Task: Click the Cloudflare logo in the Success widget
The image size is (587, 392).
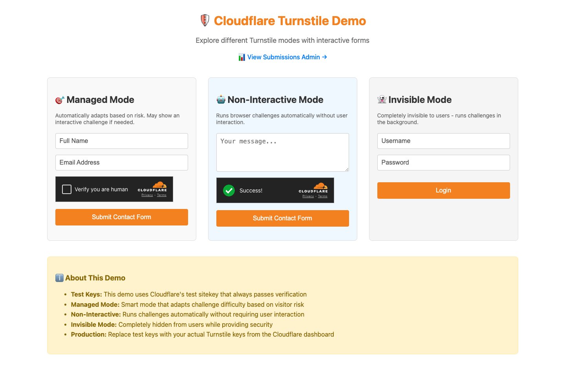Action: [x=313, y=188]
